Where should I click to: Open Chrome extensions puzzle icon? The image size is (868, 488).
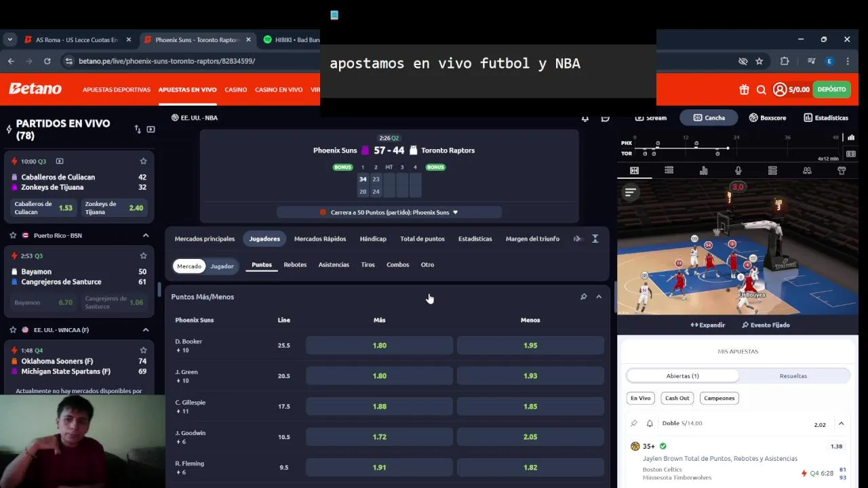[785, 61]
